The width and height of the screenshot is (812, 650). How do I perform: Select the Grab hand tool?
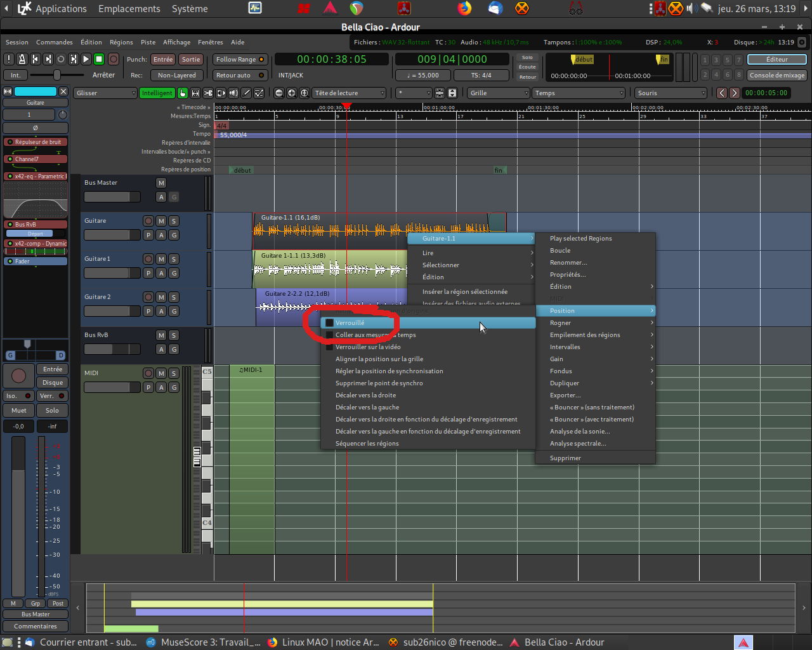point(183,93)
